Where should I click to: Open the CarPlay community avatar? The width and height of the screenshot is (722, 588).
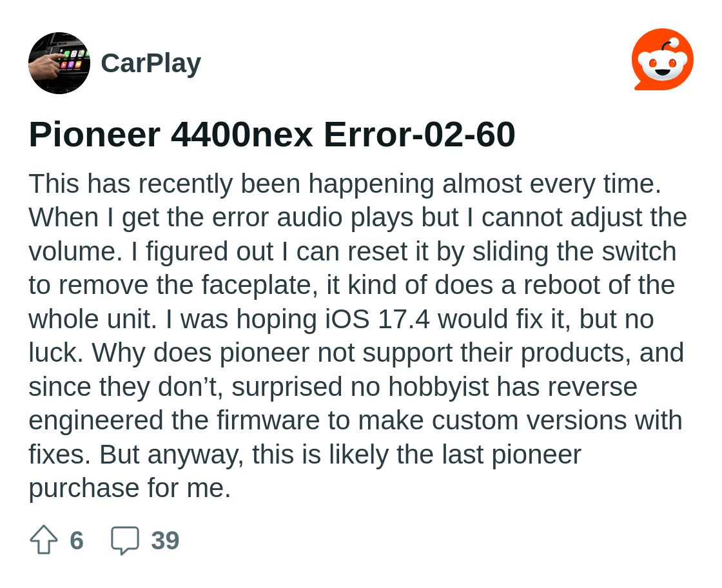tap(59, 63)
